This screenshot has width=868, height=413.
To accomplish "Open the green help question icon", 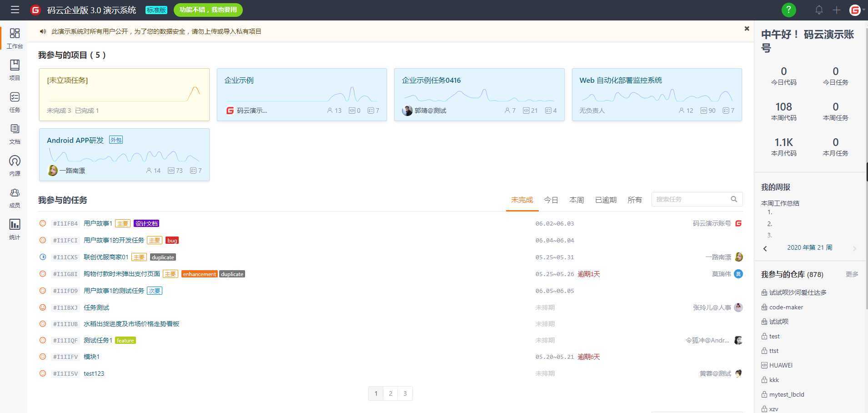I will [788, 10].
